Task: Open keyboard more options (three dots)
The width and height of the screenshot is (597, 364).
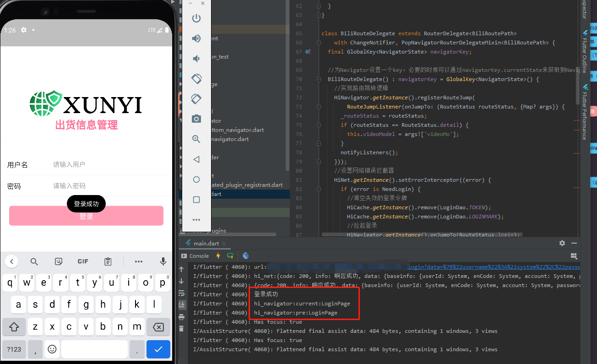Action: pyautogui.click(x=139, y=261)
